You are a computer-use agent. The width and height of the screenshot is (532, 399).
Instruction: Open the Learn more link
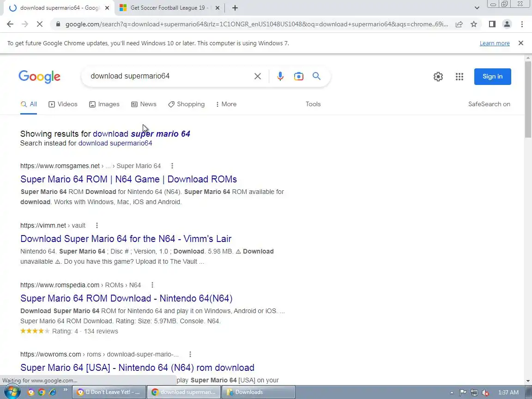coord(494,43)
